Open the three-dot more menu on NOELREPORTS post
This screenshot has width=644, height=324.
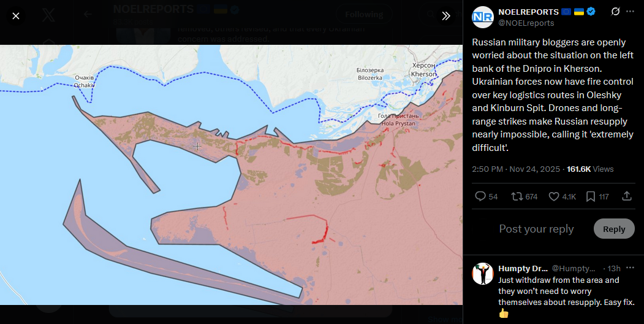(x=630, y=12)
